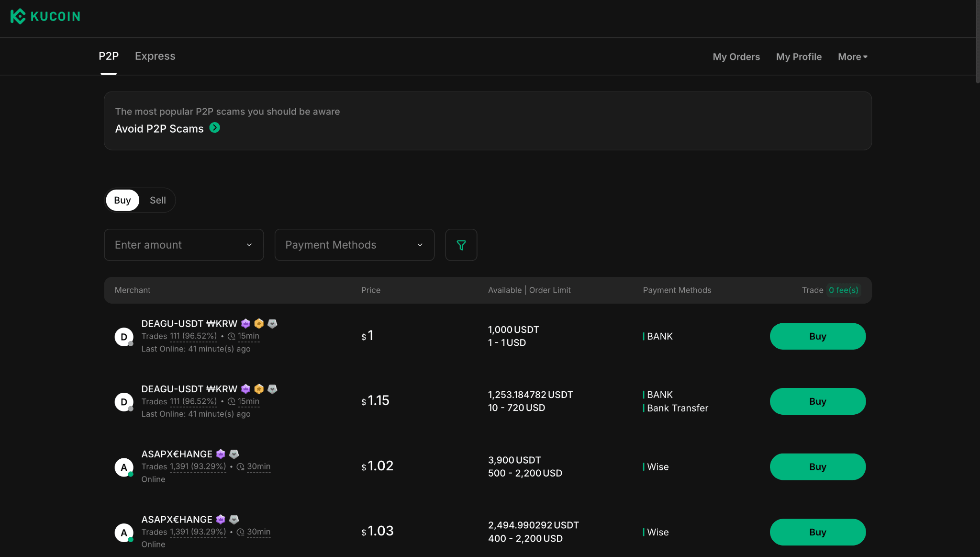The image size is (980, 557).
Task: Click clock icon beside 30min in $1.02 row
Action: tap(241, 466)
